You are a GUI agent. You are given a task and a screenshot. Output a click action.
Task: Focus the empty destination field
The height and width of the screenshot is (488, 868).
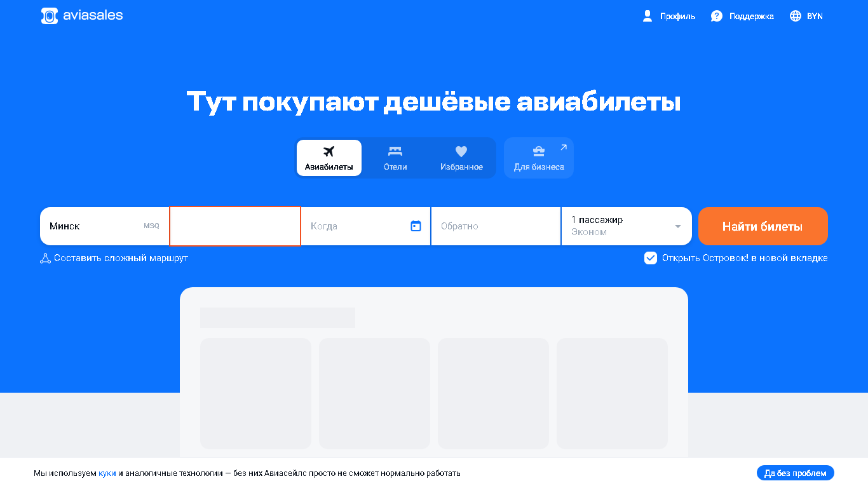tap(235, 226)
